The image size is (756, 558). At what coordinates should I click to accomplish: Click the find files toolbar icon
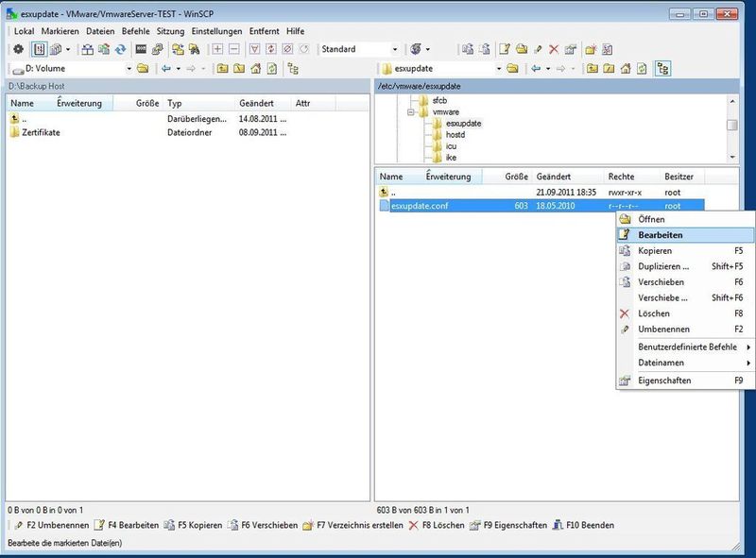click(195, 49)
